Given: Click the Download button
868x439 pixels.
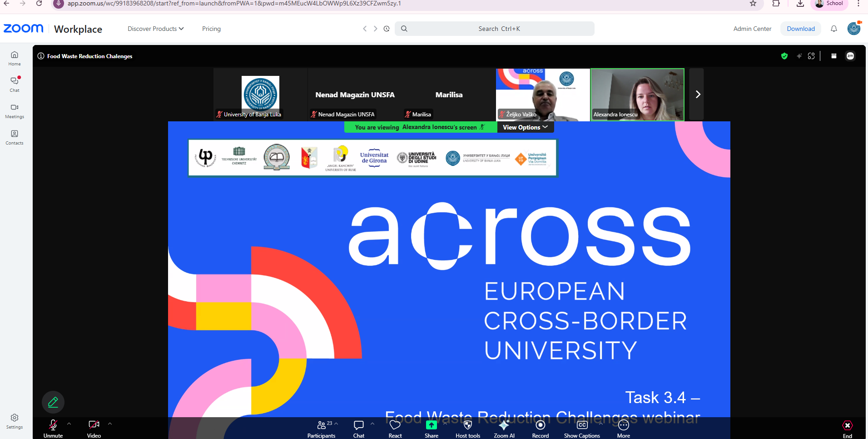Looking at the screenshot, I should tap(801, 29).
